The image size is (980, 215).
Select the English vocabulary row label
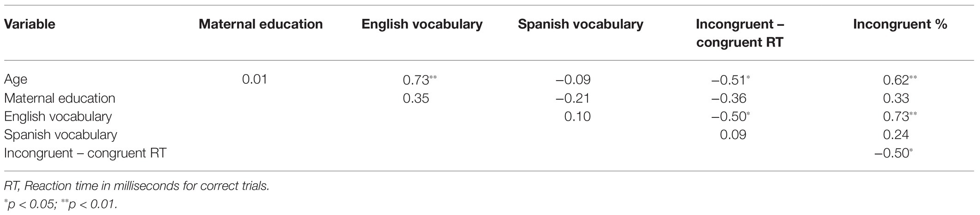coord(58,116)
